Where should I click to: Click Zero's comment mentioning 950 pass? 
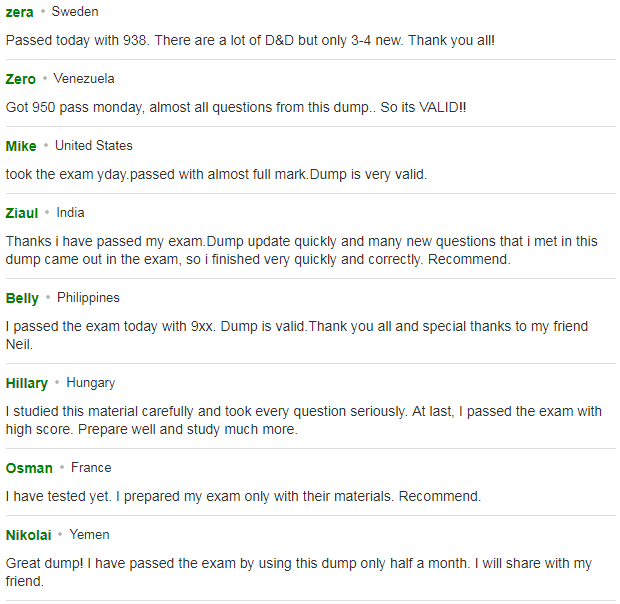(236, 108)
